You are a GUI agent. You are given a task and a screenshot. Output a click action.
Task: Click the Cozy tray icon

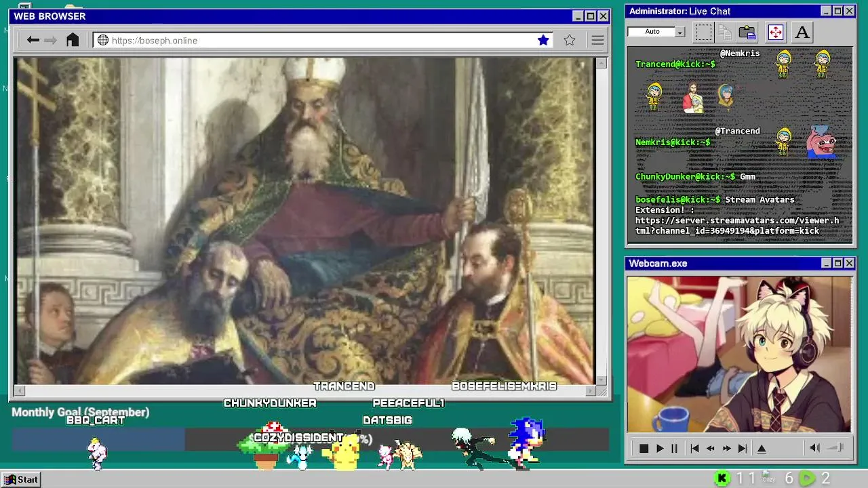point(768,478)
